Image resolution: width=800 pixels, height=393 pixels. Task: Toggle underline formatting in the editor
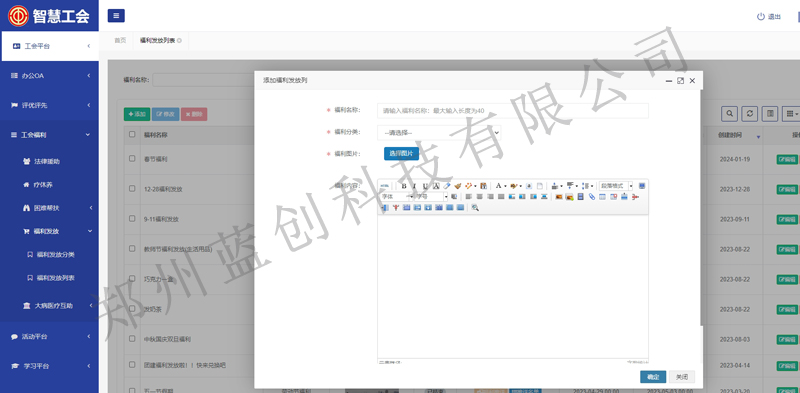pyautogui.click(x=425, y=186)
